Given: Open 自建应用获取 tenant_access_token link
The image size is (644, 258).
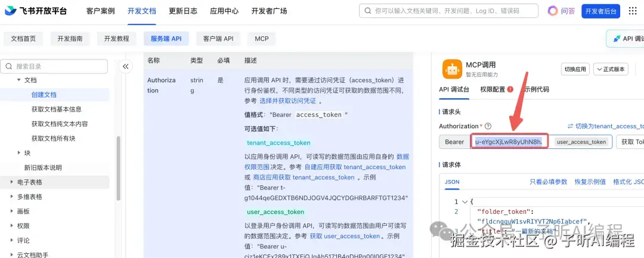Looking at the screenshot, I should point(355,167).
